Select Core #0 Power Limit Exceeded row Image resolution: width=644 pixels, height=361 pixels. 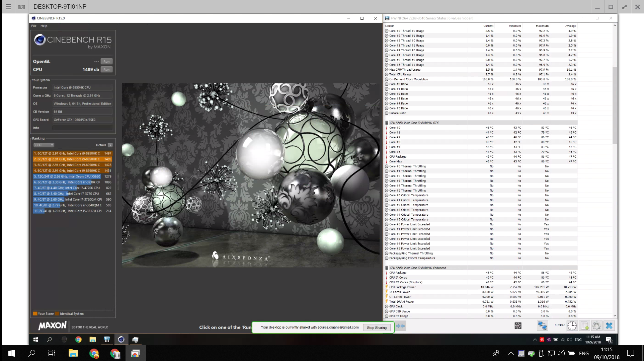tap(481, 224)
